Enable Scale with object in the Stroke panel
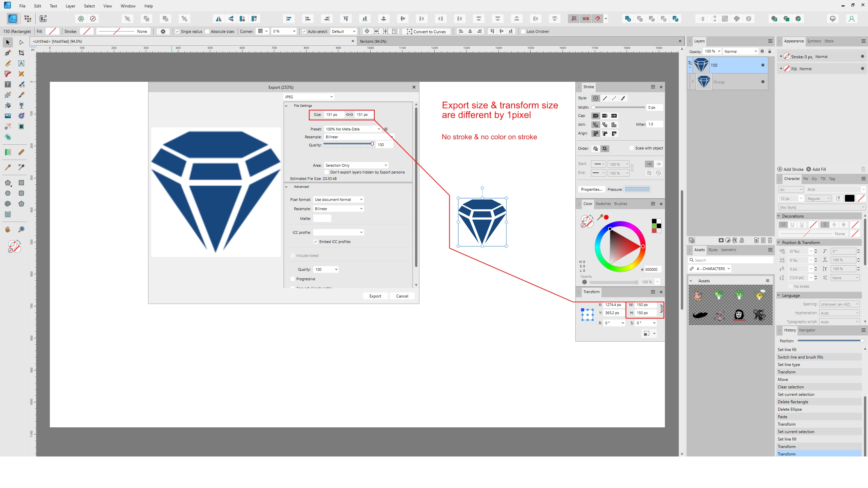Screen dimensions: 868x488 pyautogui.click(x=631, y=148)
